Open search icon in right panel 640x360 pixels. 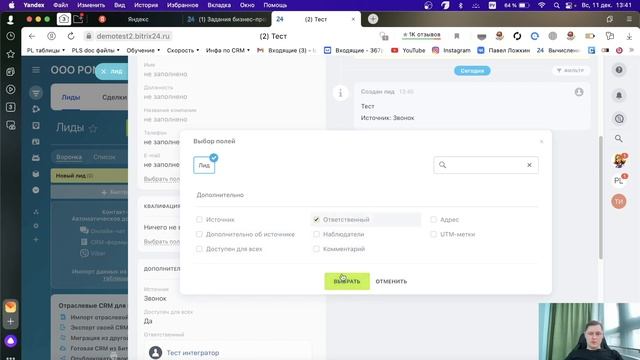[619, 139]
